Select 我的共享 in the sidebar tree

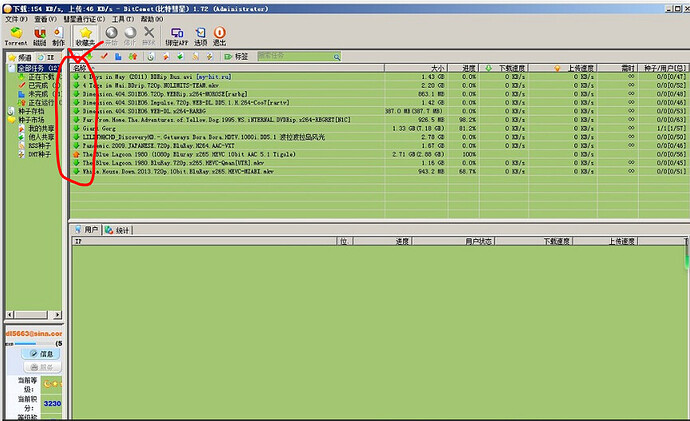pos(41,128)
